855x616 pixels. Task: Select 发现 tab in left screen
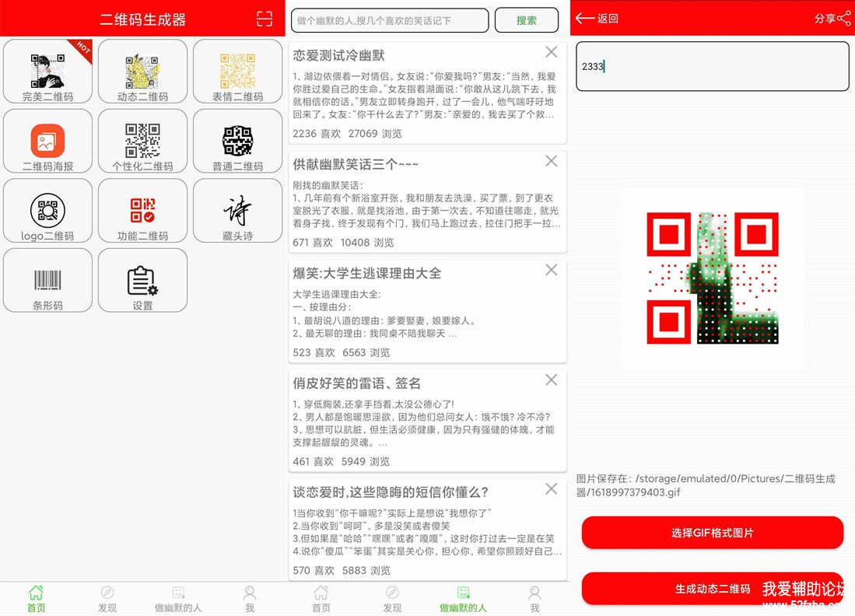[x=107, y=599]
